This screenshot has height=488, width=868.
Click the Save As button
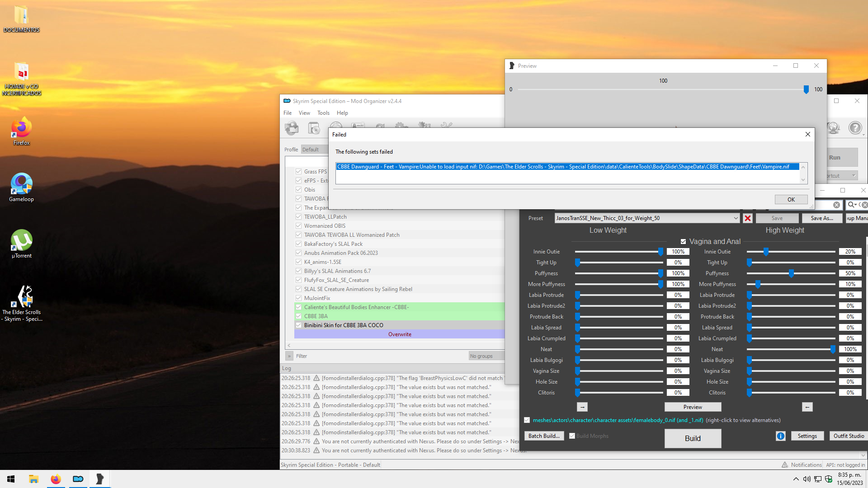[x=822, y=218]
